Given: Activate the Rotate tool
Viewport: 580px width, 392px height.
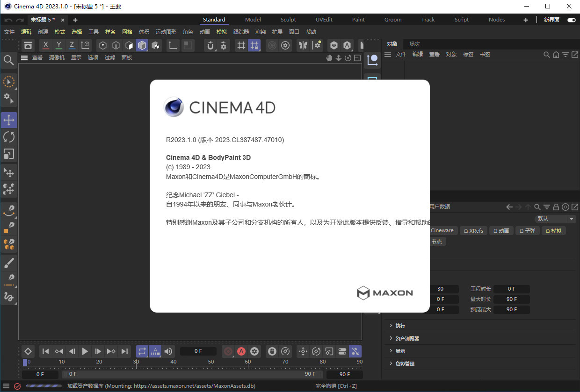Looking at the screenshot, I should pyautogui.click(x=8, y=137).
